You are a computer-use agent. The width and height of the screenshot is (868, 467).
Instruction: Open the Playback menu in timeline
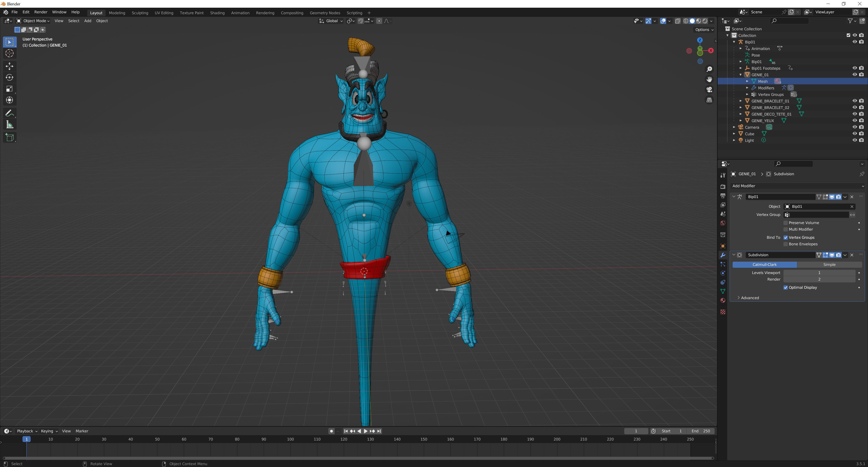[27, 431]
